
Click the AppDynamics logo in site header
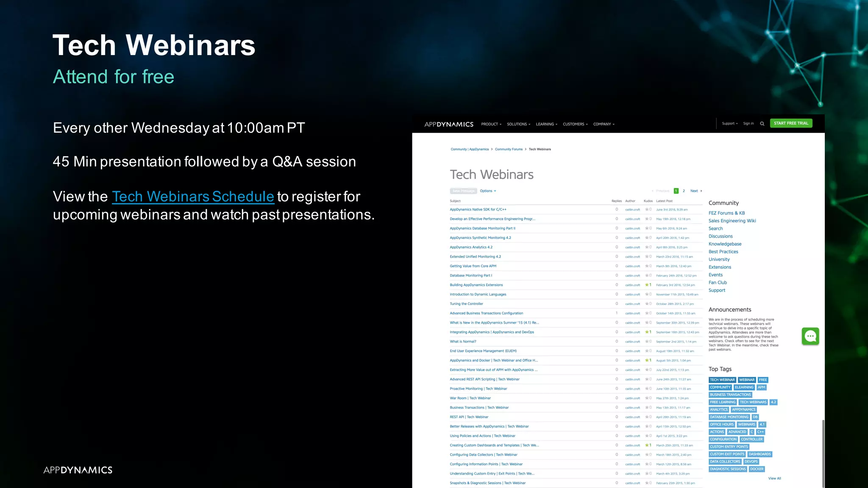click(x=449, y=124)
